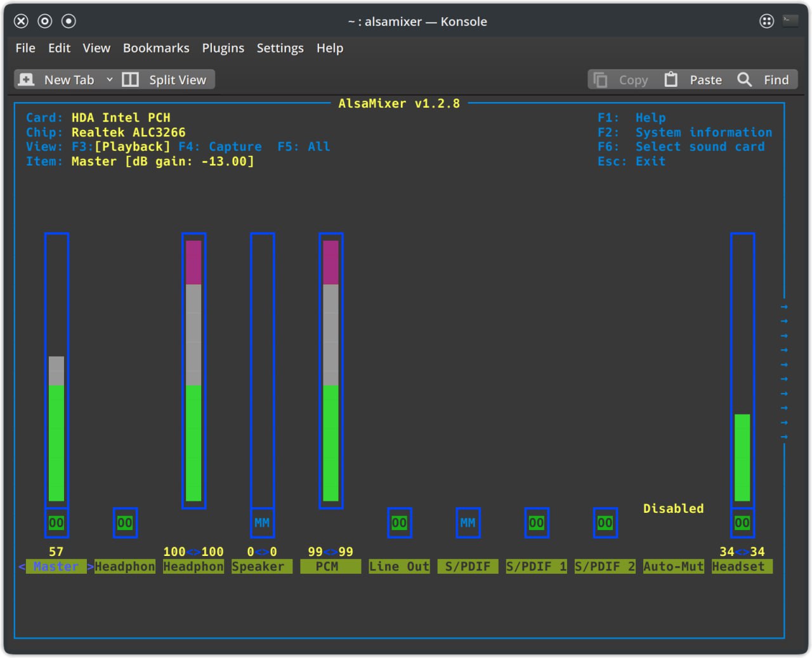
Task: Open the Bookmarks menu
Action: (156, 48)
